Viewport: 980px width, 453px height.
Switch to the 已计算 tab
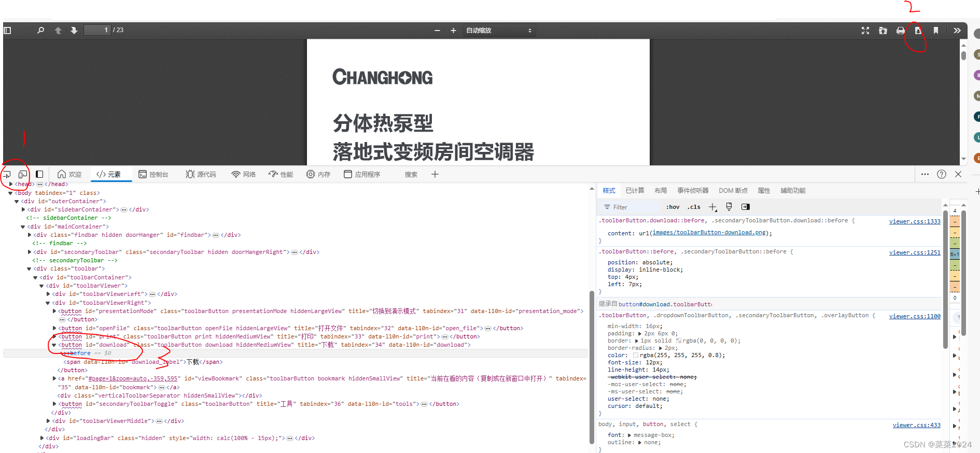pos(635,191)
